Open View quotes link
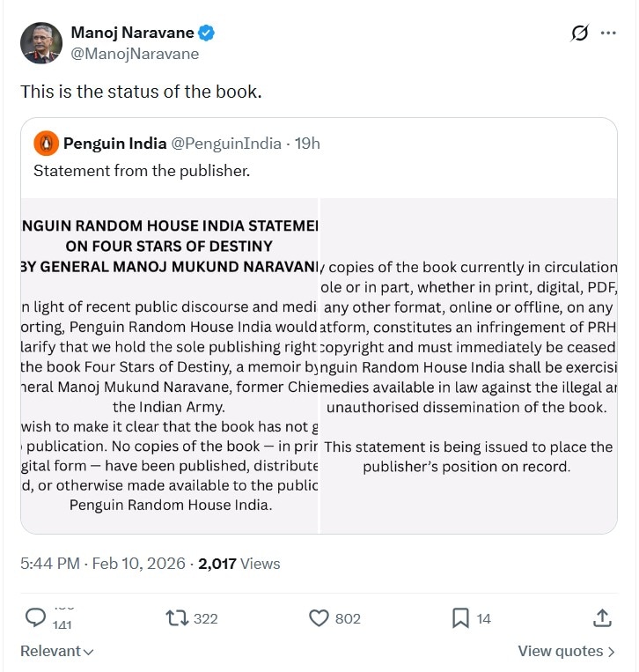This screenshot has width=639, height=672. point(566,652)
